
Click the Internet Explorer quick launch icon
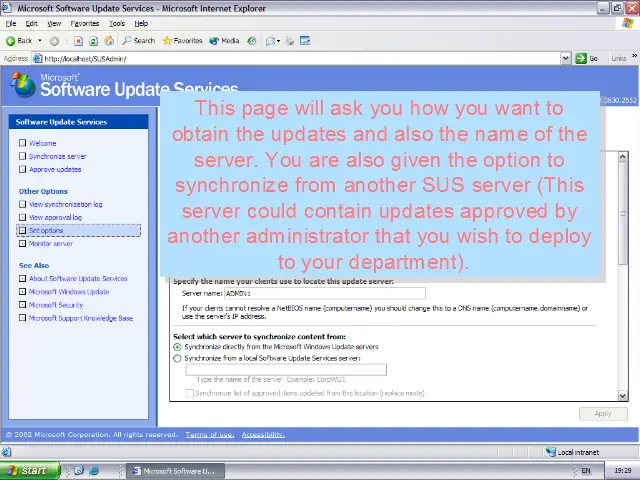[94, 471]
